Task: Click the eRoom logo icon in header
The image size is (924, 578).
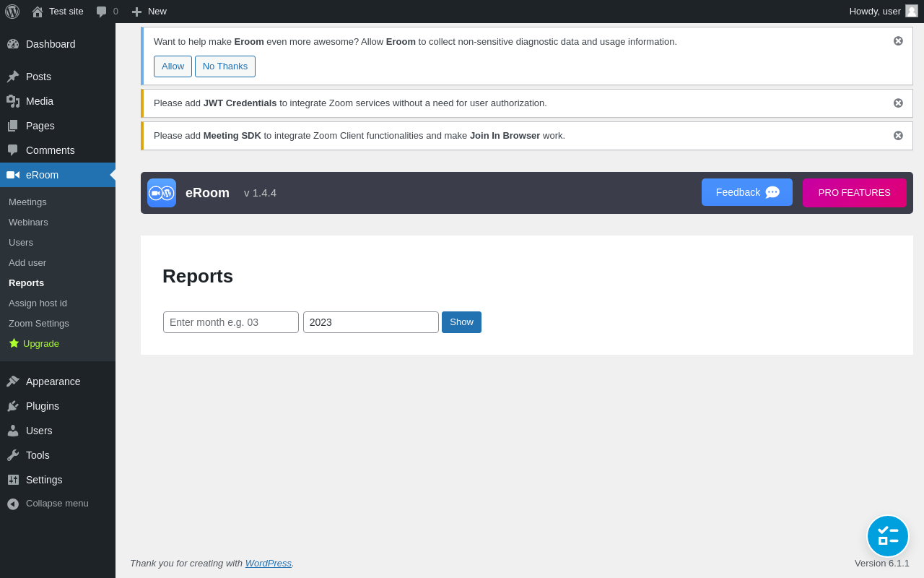Action: 162,193
